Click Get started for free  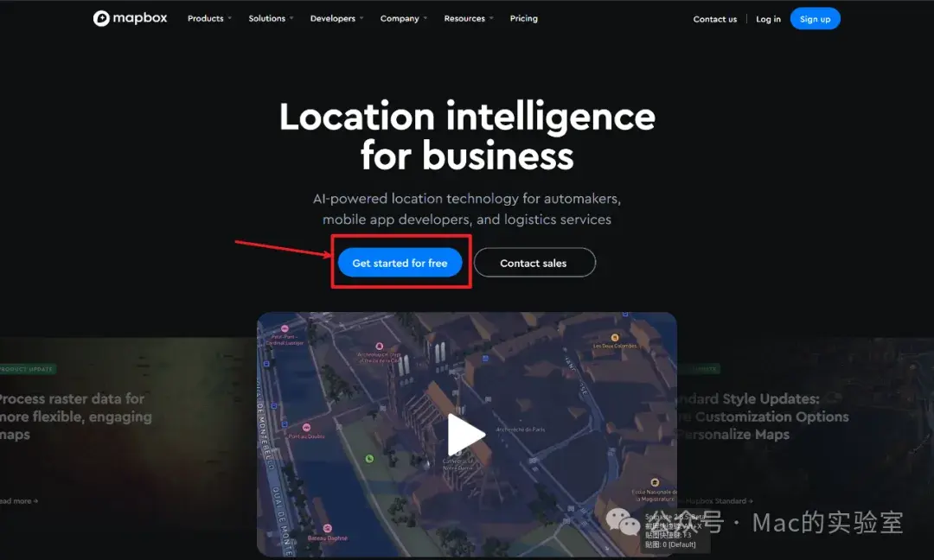tap(400, 263)
